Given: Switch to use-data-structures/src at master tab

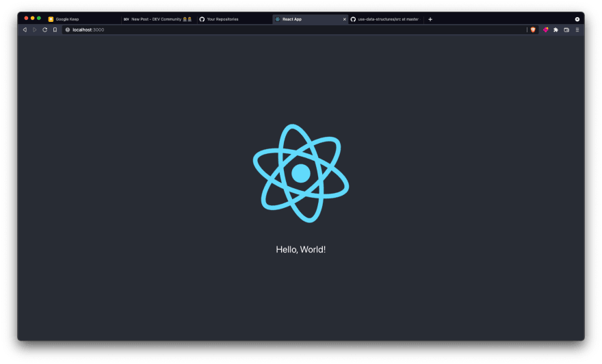Looking at the screenshot, I should click(x=386, y=19).
